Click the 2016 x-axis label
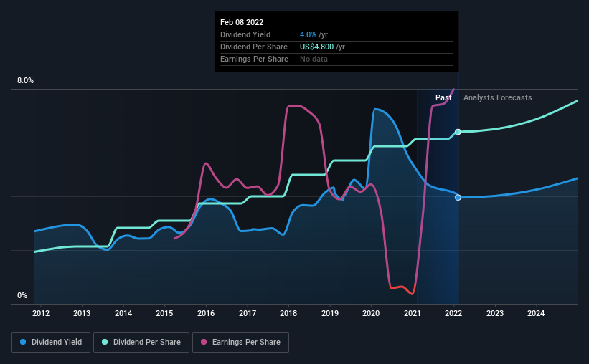 (x=206, y=313)
